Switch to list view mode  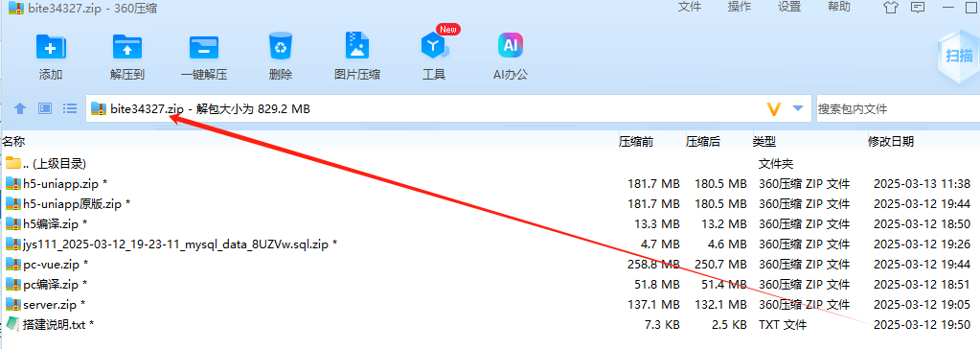point(69,109)
